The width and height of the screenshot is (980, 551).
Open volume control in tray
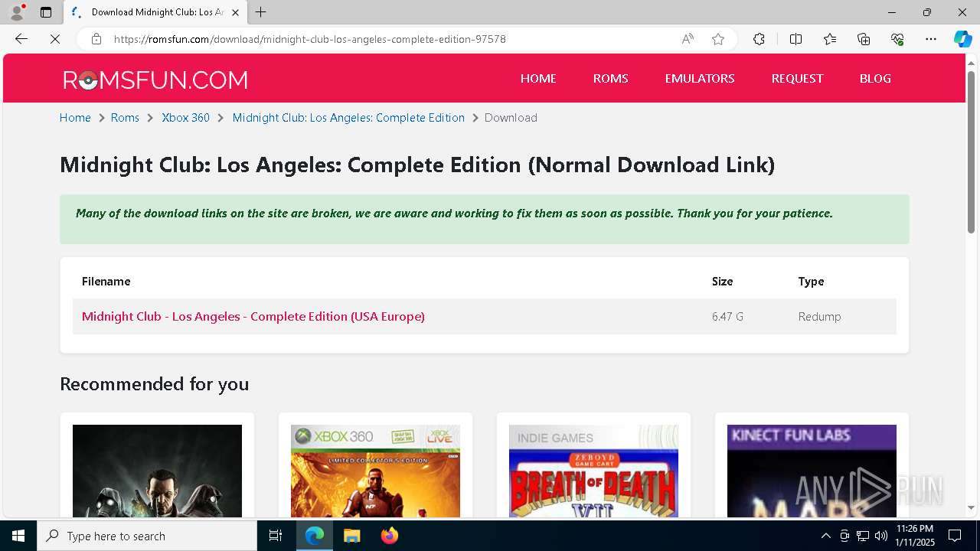tap(881, 536)
